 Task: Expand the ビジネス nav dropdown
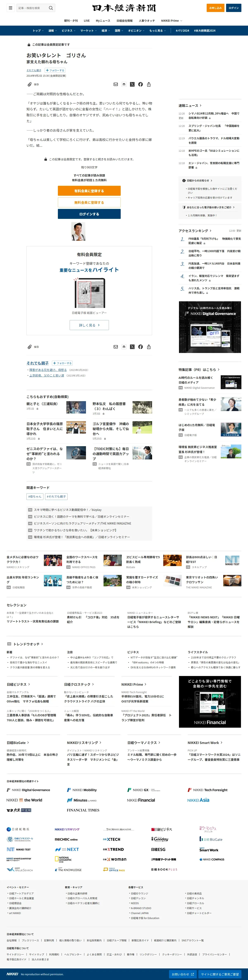pos(68,30)
